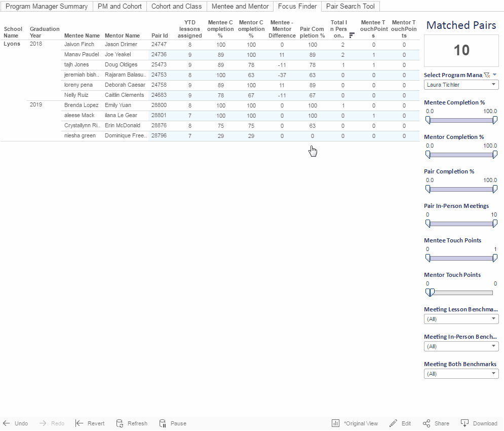Clear the Program Manager filter icon
504x431 pixels.
pos(487,75)
